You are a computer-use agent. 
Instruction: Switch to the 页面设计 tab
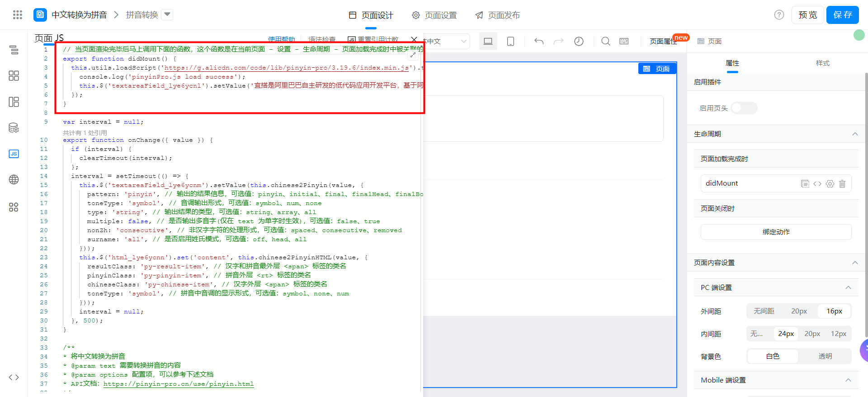[x=371, y=15]
